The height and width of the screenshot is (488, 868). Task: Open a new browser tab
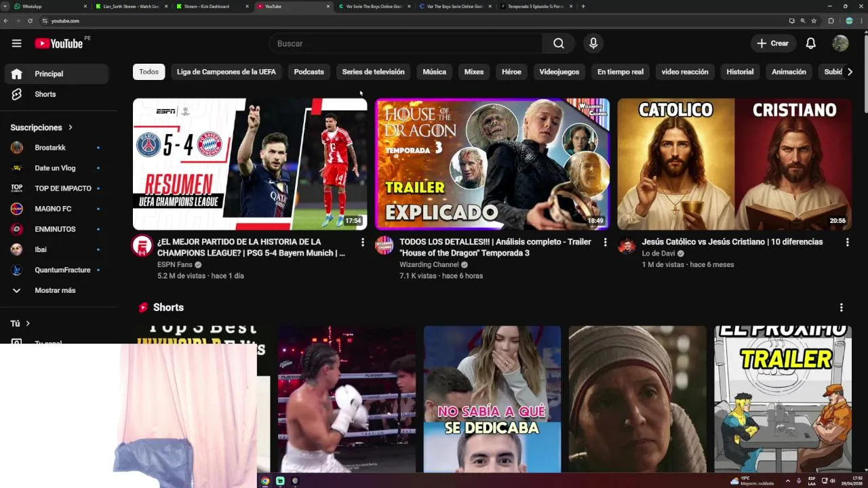[583, 6]
